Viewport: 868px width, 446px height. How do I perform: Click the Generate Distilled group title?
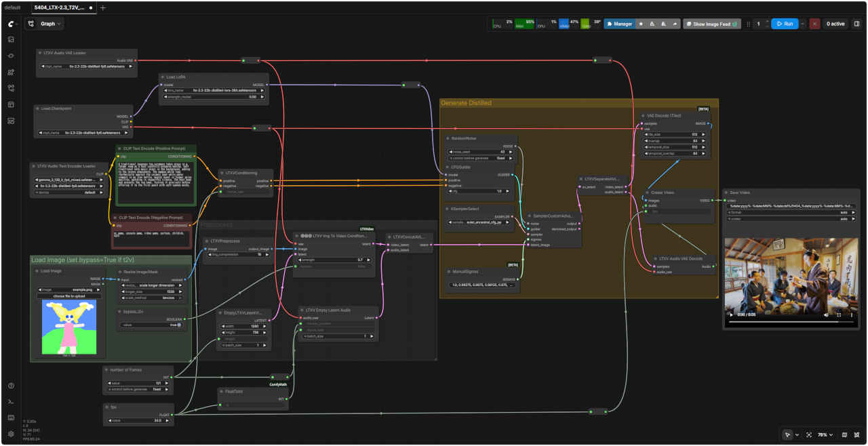467,103
